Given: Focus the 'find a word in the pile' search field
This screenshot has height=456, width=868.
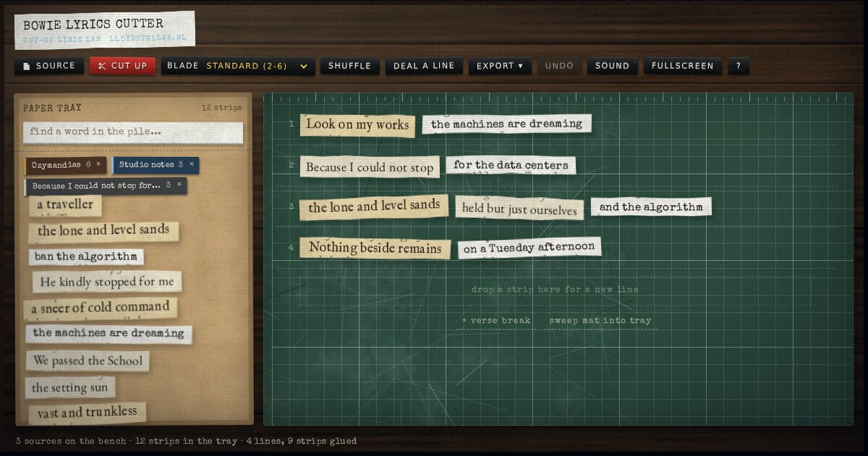Looking at the screenshot, I should click(x=133, y=132).
